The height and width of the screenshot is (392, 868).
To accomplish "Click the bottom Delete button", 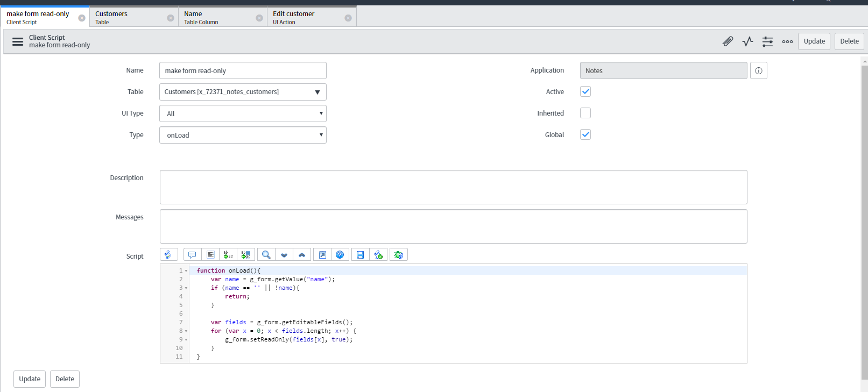I will click(65, 379).
